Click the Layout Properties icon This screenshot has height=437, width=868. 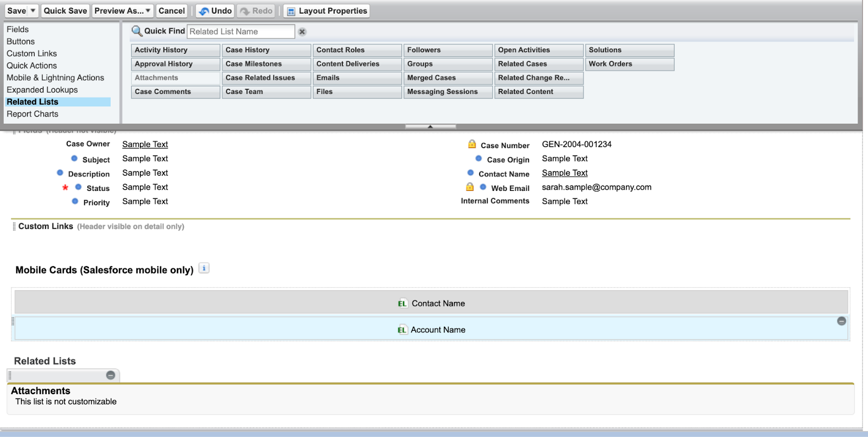tap(291, 11)
